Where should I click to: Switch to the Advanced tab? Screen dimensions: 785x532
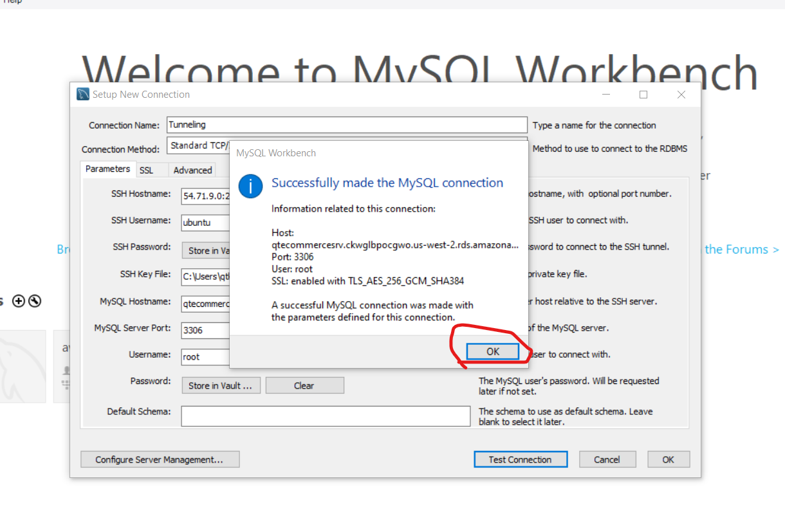192,170
